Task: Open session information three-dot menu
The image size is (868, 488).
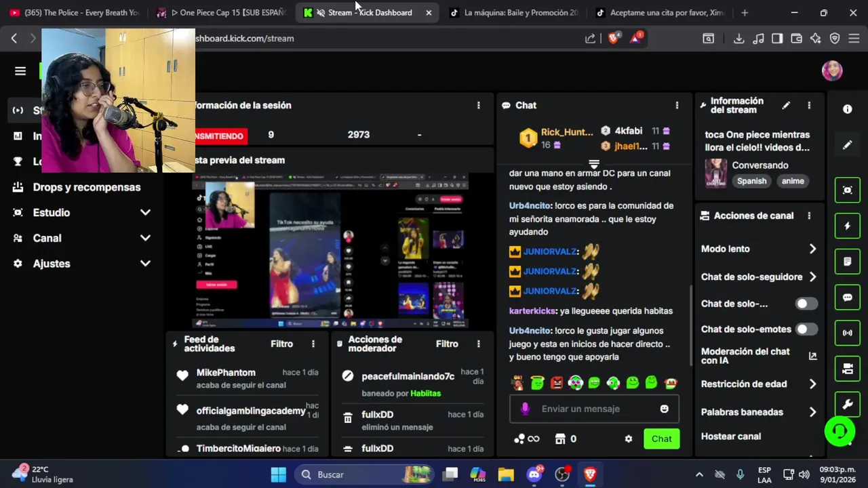Action: [x=478, y=105]
